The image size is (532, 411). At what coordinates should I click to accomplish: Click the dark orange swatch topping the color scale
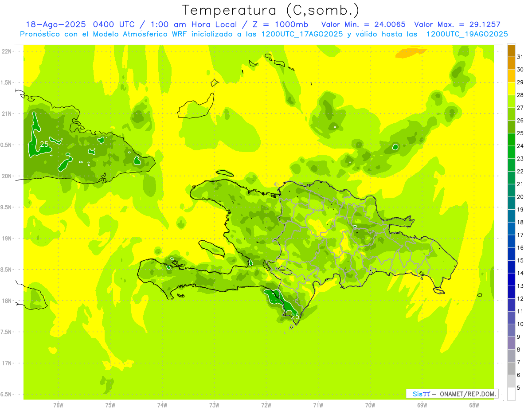click(511, 51)
